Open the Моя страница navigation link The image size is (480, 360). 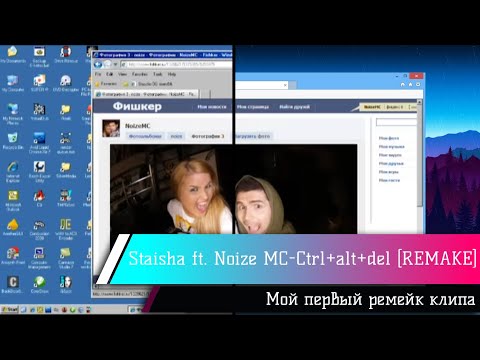(253, 107)
